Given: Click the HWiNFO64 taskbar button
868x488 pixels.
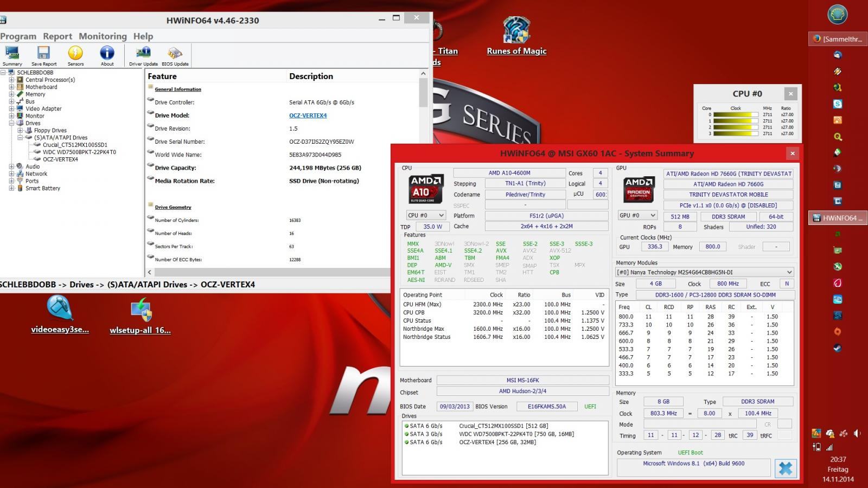Looking at the screenshot, I should tap(838, 218).
